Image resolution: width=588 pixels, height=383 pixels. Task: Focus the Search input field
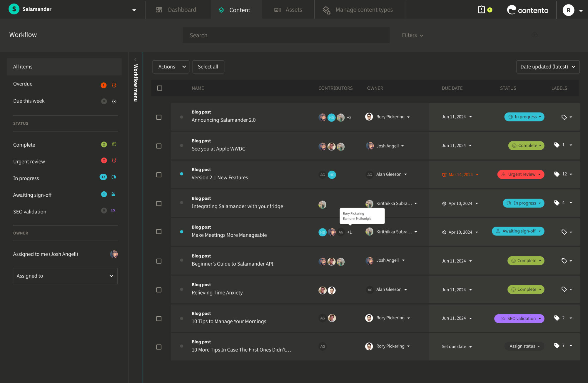(286, 35)
